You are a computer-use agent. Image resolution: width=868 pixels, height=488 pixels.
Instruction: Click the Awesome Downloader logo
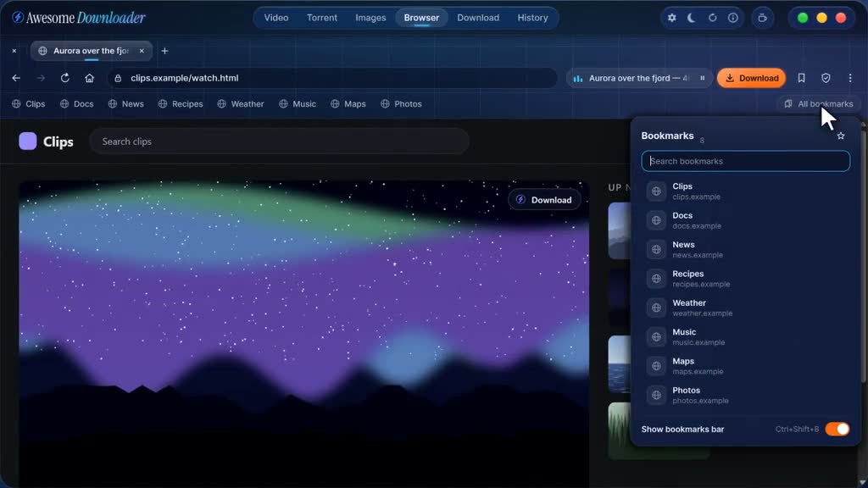pyautogui.click(x=79, y=18)
